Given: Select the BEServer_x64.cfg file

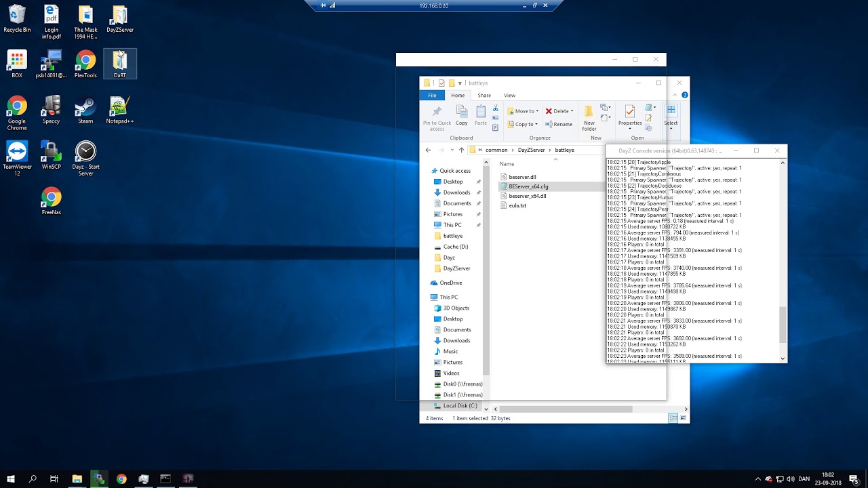Looking at the screenshot, I should (528, 186).
